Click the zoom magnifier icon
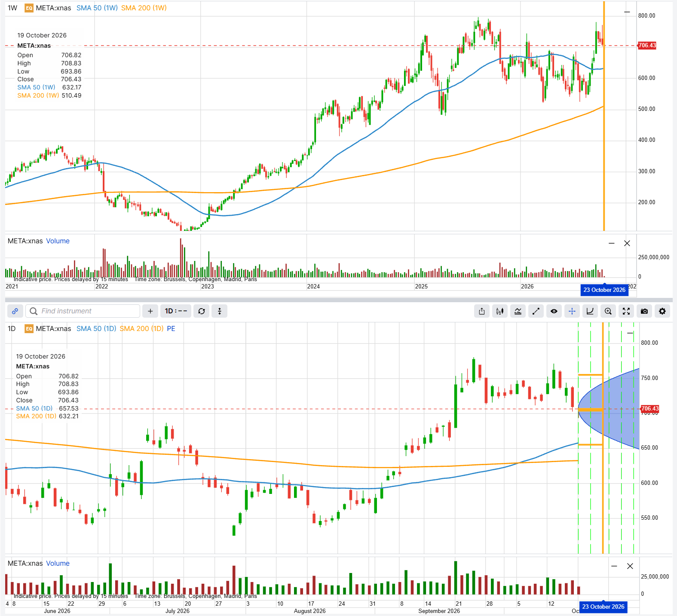This screenshot has height=616, width=677. (608, 311)
